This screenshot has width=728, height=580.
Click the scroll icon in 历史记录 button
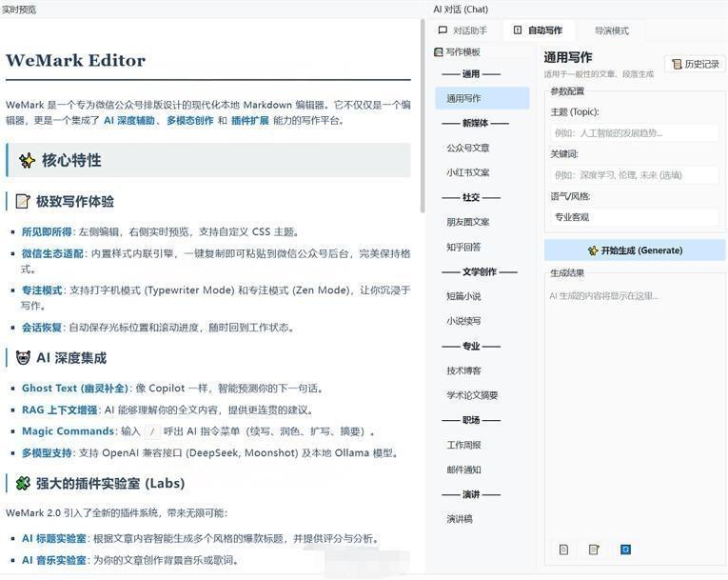tap(677, 64)
